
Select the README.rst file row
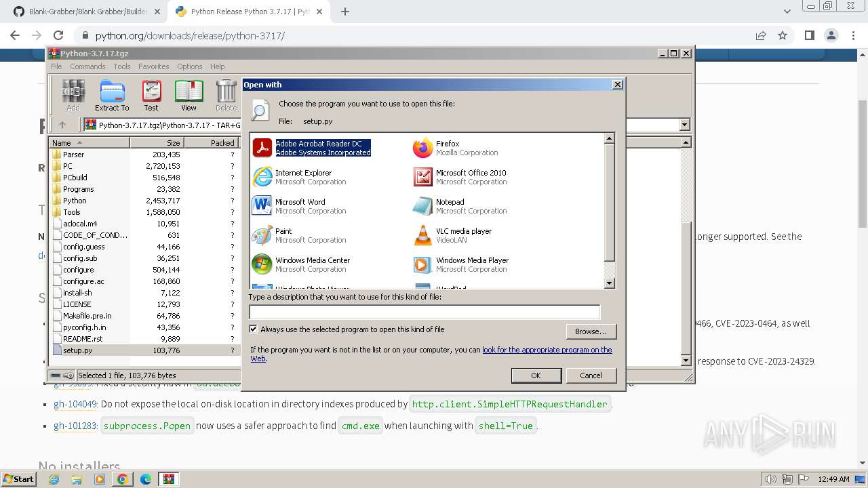(x=143, y=339)
